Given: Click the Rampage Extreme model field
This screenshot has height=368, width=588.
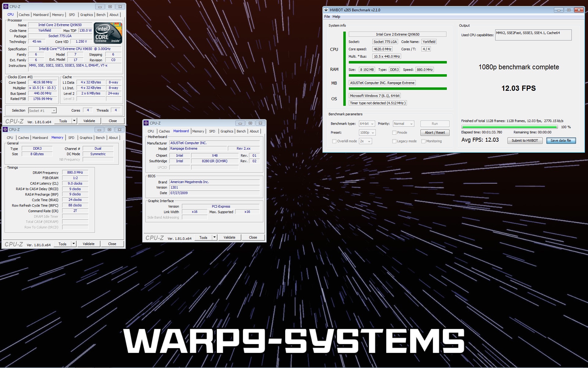Looking at the screenshot, I should 198,148.
